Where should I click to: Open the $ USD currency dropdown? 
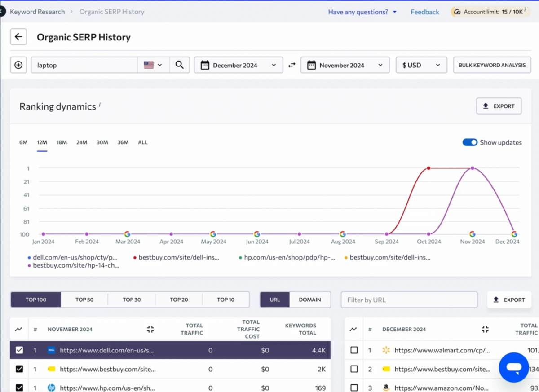[x=421, y=65]
